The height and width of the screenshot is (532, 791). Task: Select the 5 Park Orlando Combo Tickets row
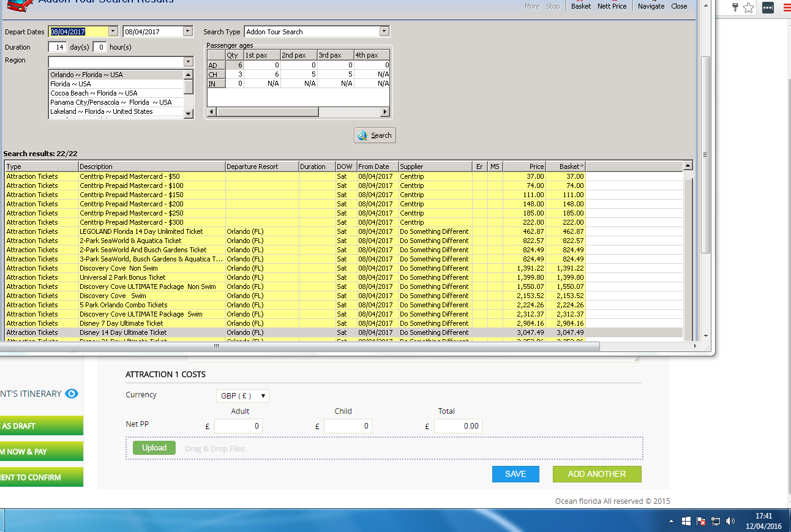coord(343,305)
